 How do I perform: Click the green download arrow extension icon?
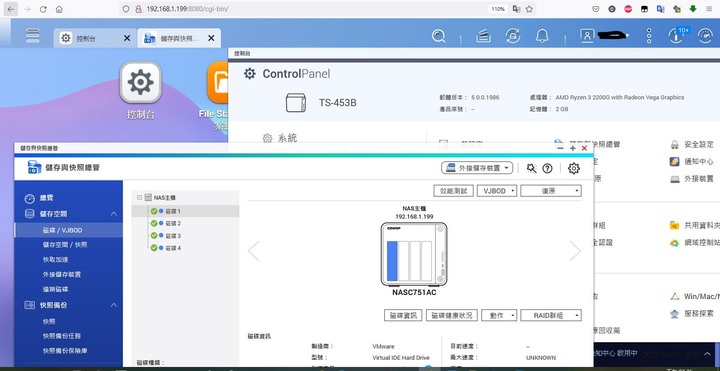pos(693,9)
